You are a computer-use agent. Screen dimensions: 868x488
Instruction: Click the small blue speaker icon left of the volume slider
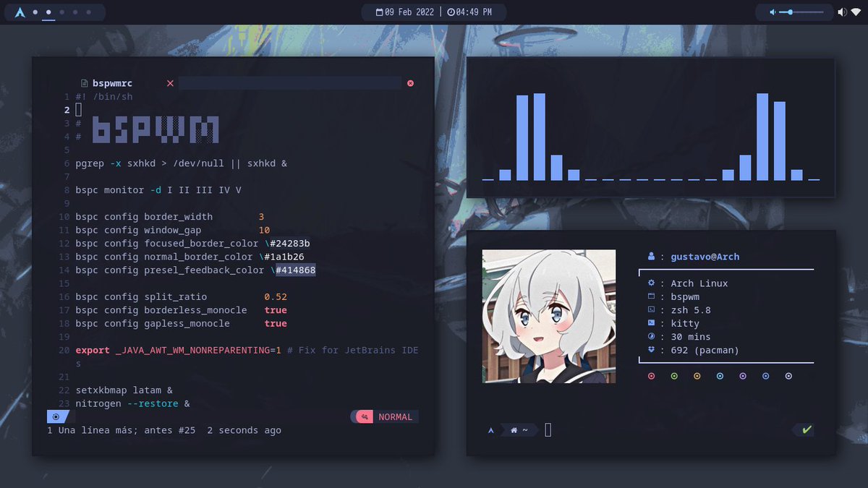point(773,12)
